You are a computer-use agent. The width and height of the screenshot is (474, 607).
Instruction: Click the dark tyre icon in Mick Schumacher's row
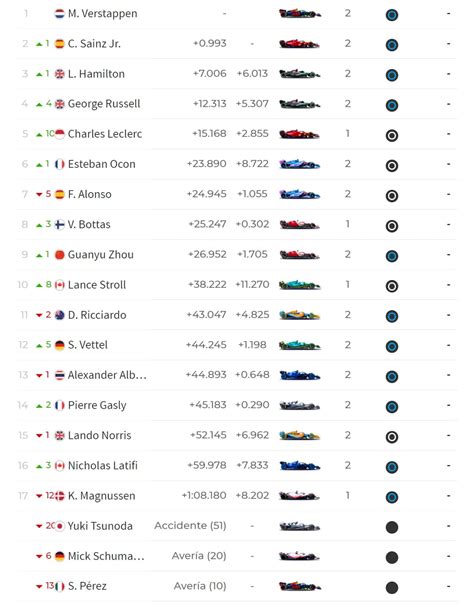click(392, 557)
